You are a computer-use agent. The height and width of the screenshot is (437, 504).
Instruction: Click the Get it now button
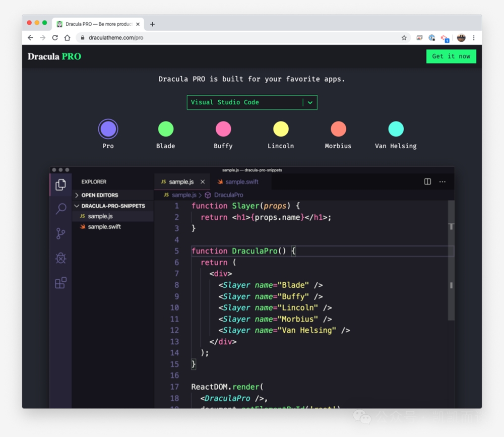tap(451, 56)
